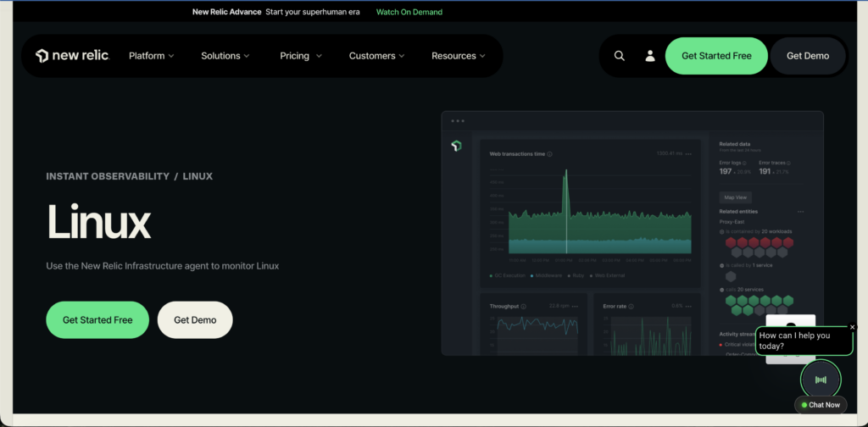Click the LINUX breadcrumb
Viewport: 868px width, 427px height.
tap(198, 176)
